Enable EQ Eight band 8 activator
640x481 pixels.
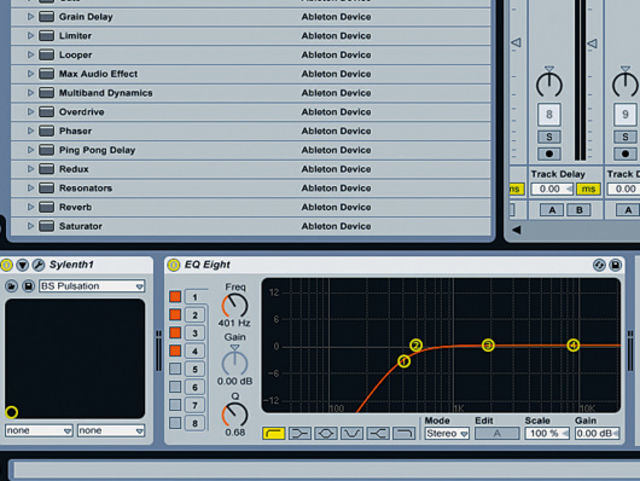pyautogui.click(x=176, y=423)
